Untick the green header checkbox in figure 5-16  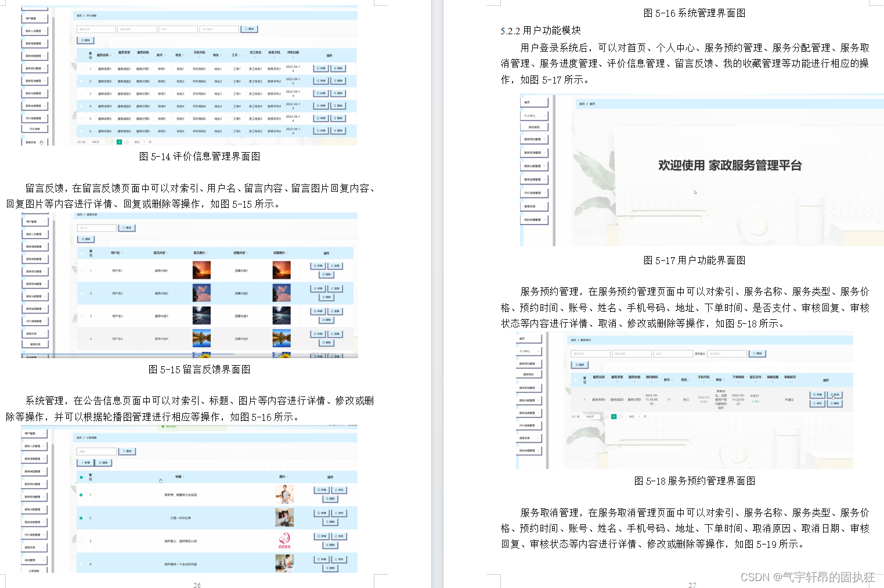click(81, 477)
